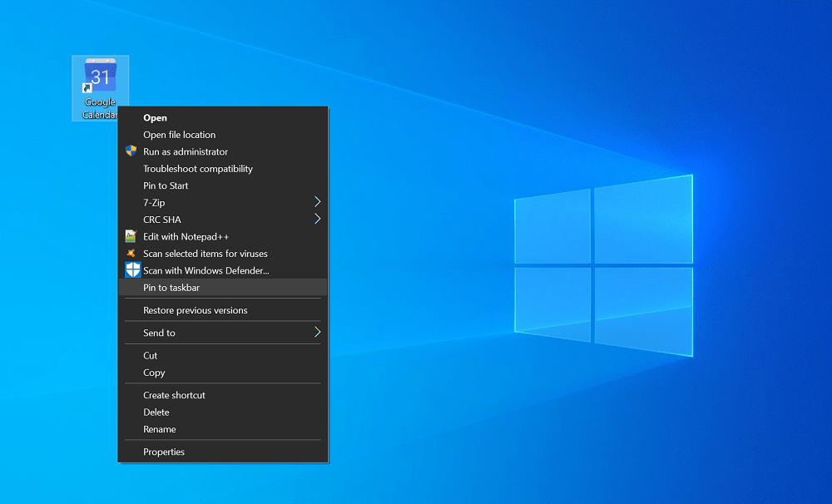This screenshot has height=504, width=832.
Task: Choose Cut from the context menu
Action: point(223,355)
